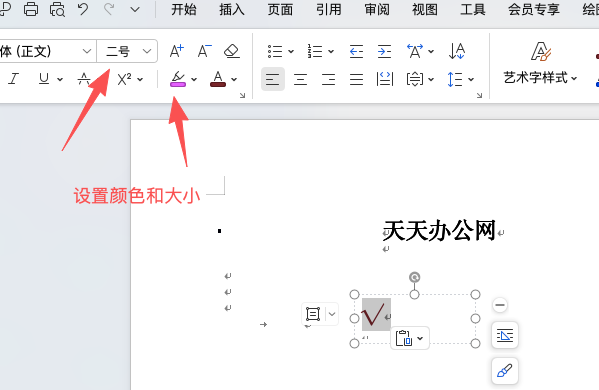Toggle strikethrough text formatting
Viewport: 599px width, 390px height.
tap(84, 79)
